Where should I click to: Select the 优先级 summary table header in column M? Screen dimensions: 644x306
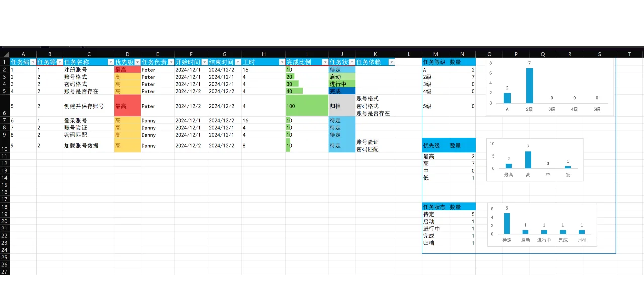[x=436, y=146]
